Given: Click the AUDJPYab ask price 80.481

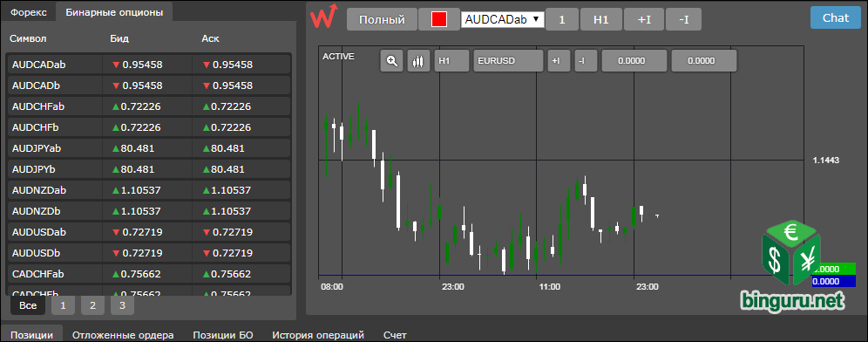Looking at the screenshot, I should tap(227, 148).
